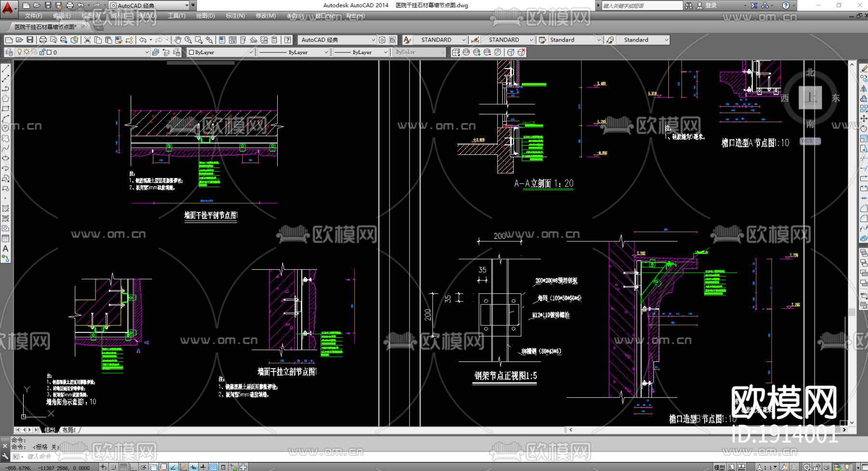Click the Help question mark toolbar icon
The image size is (868, 471).
(x=287, y=40)
